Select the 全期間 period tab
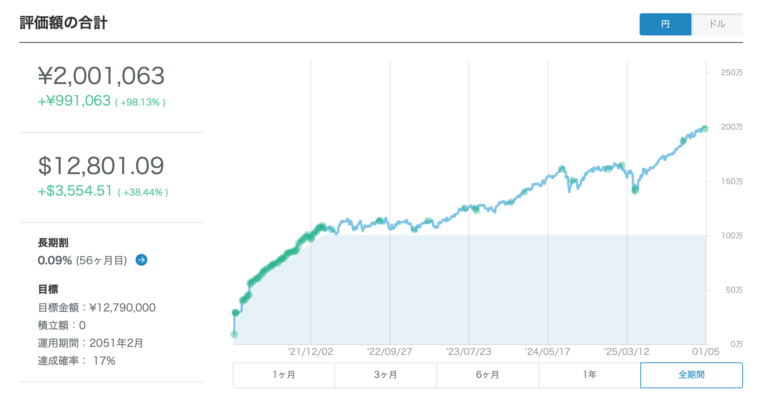Viewport: 760px width, 403px height. (691, 375)
